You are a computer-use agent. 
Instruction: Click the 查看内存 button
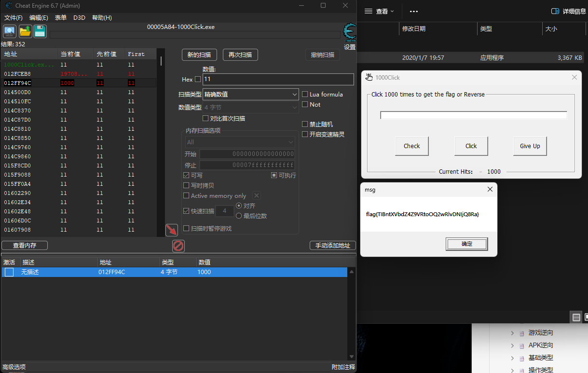(x=25, y=245)
